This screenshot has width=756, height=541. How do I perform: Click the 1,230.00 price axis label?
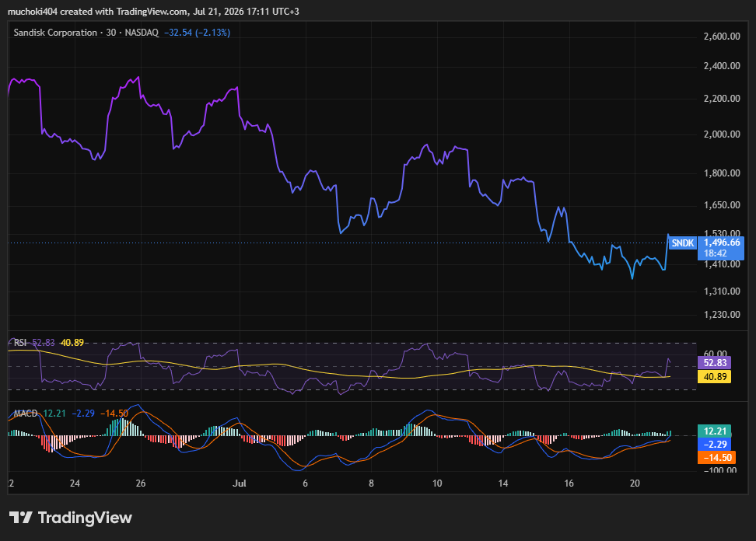(722, 315)
